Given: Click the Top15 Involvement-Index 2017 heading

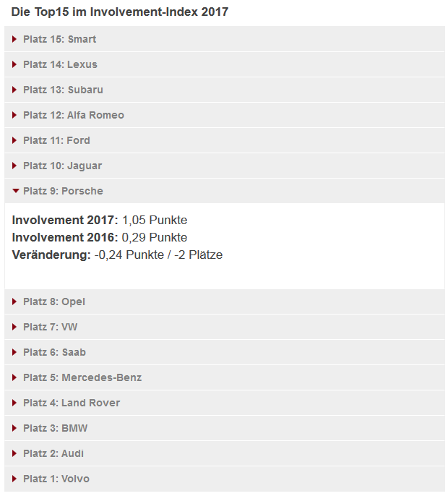Looking at the screenshot, I should 120,12.
